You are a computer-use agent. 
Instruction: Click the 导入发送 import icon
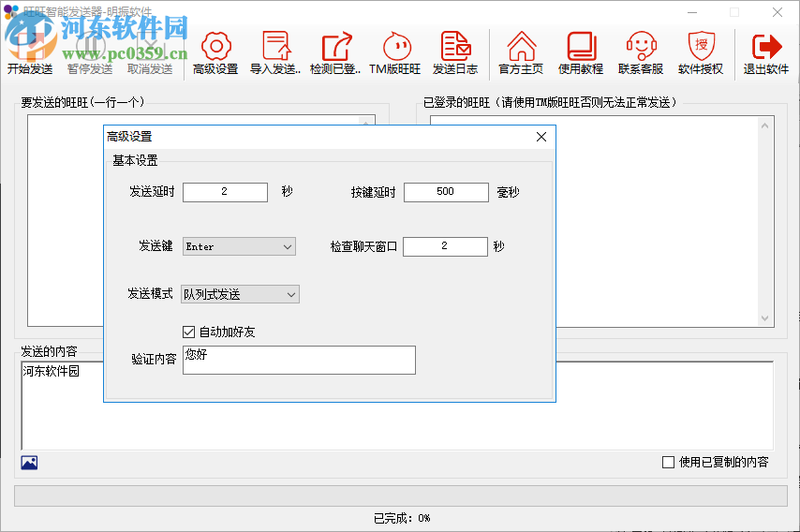pos(276,46)
